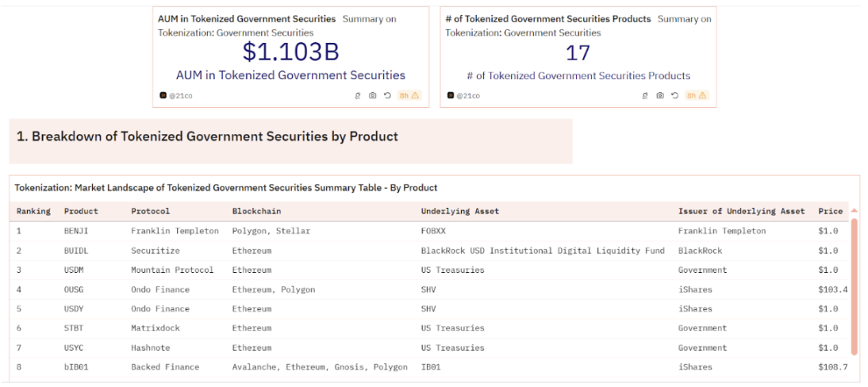Open the 'AUM in Tokenized Government Securities' card title
This screenshot has height=387, width=868.
click(x=247, y=19)
